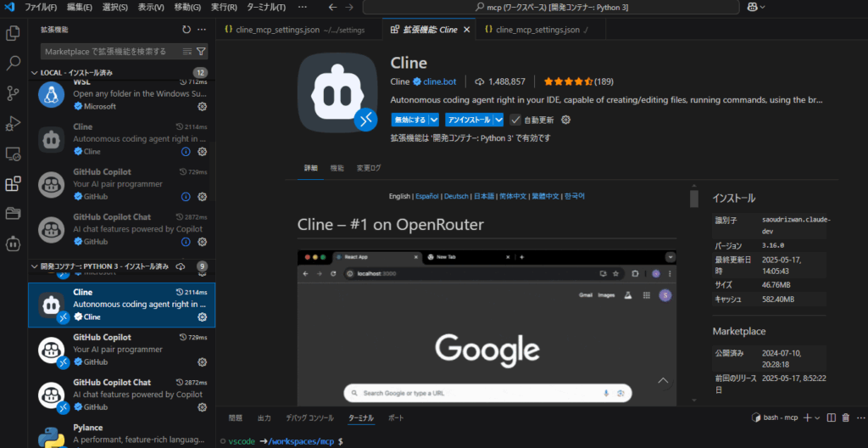
Task: Switch to the 出力 panel tab
Action: click(264, 418)
